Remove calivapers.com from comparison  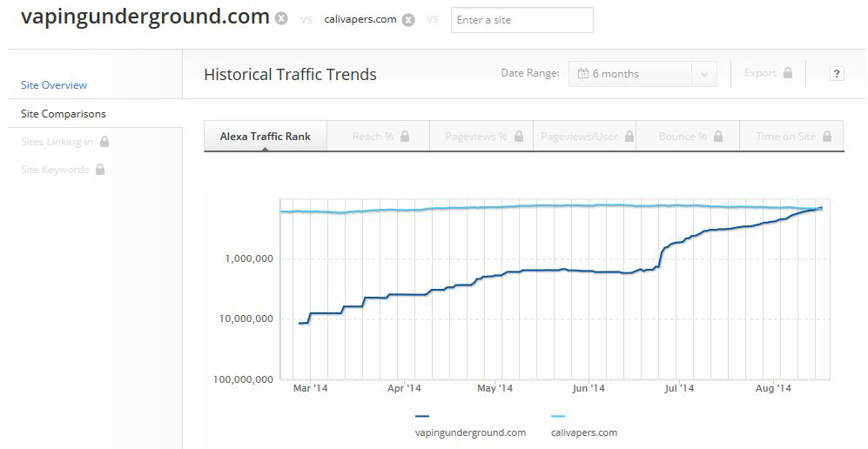408,19
